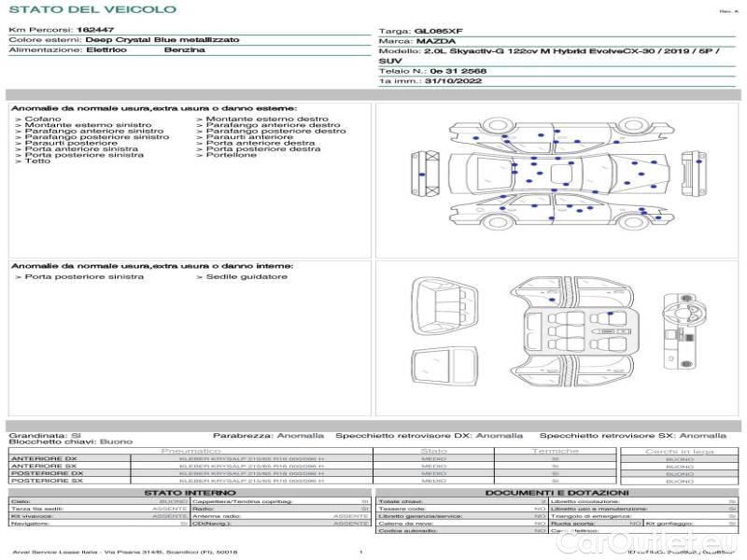Click the DOCUMENTI E DOTAZIONI section header
This screenshot has height=560, width=747.
(557, 492)
